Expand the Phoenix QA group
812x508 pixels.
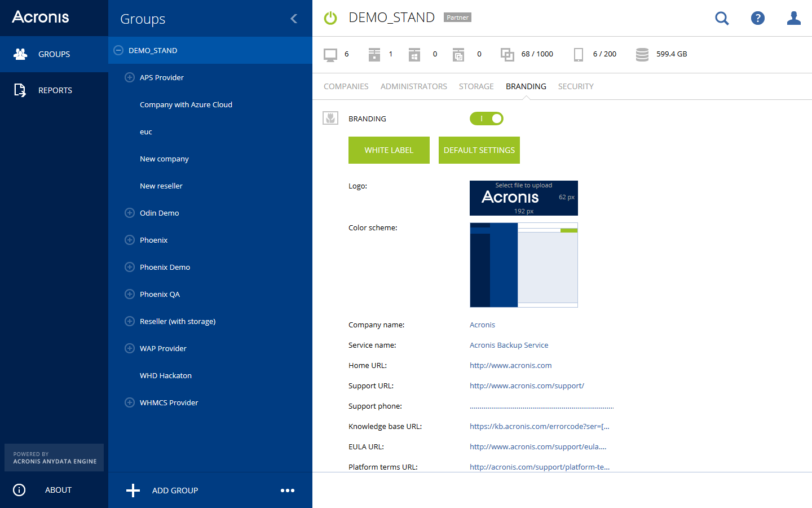pyautogui.click(x=130, y=294)
